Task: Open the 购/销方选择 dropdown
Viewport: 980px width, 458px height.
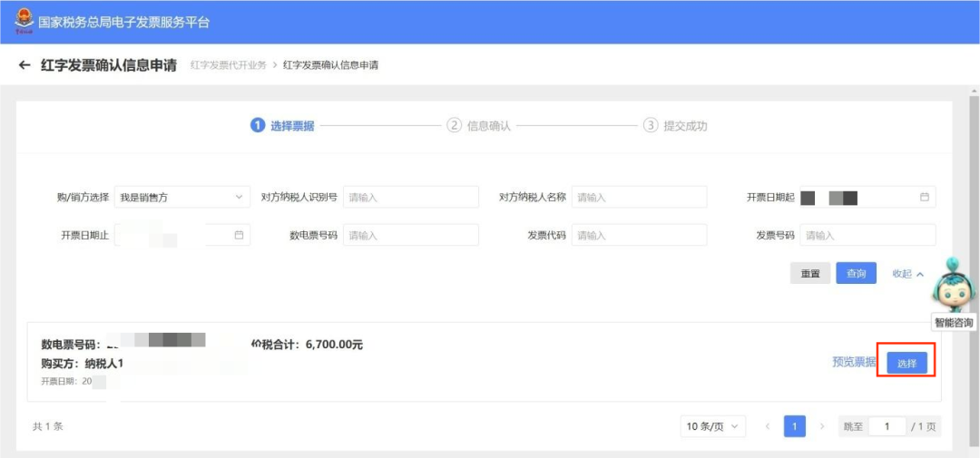Action: click(181, 197)
